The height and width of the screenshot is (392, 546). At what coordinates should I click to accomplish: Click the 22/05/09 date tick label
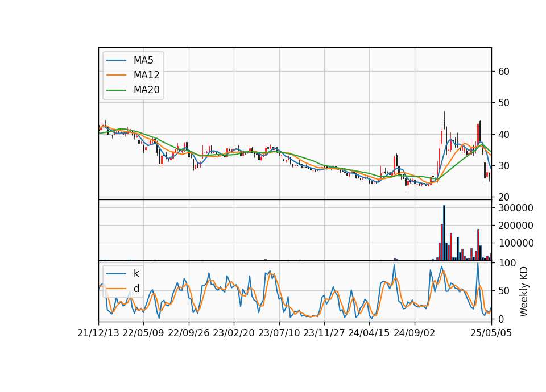point(143,333)
